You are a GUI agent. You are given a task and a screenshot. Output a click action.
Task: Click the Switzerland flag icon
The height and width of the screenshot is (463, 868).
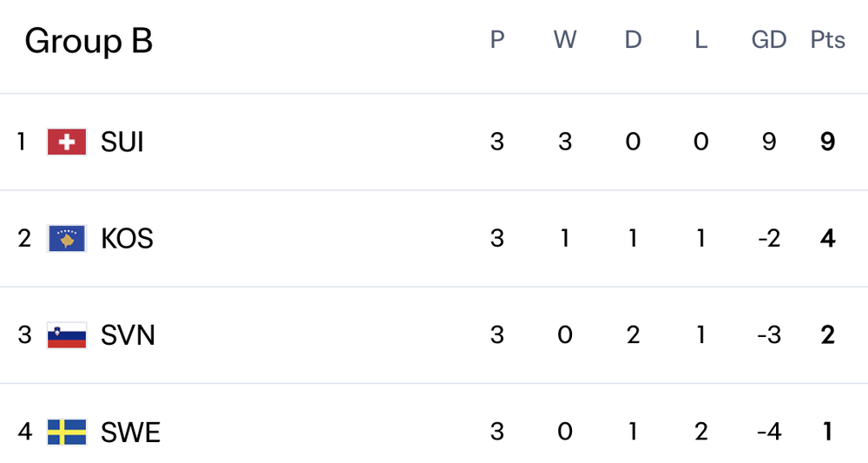pyautogui.click(x=67, y=142)
